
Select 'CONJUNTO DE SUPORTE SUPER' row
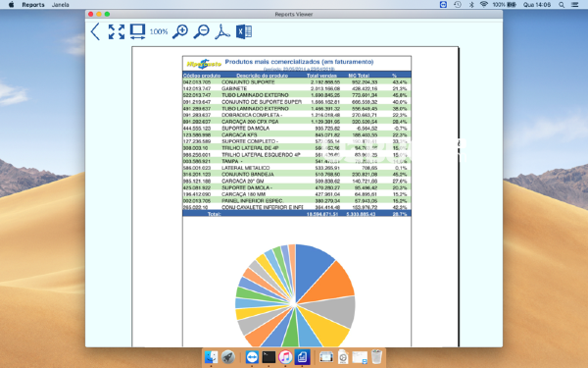(x=297, y=102)
